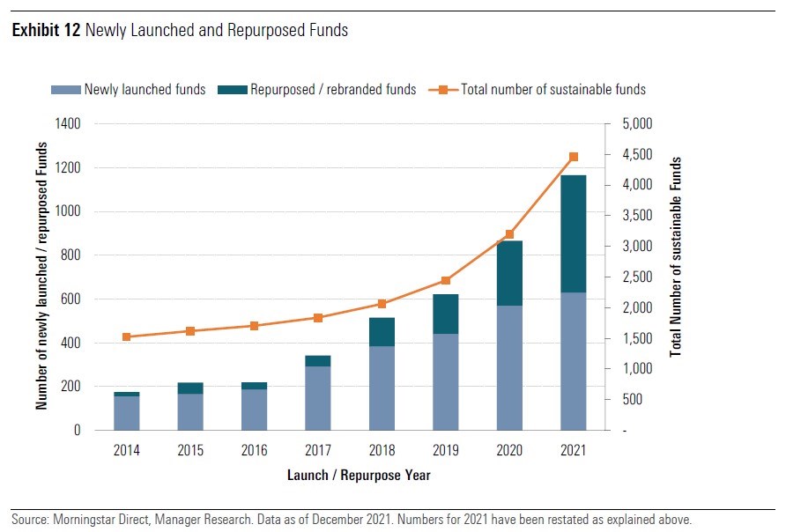
Task: Select the orange data point above 2014
Action: click(x=127, y=336)
